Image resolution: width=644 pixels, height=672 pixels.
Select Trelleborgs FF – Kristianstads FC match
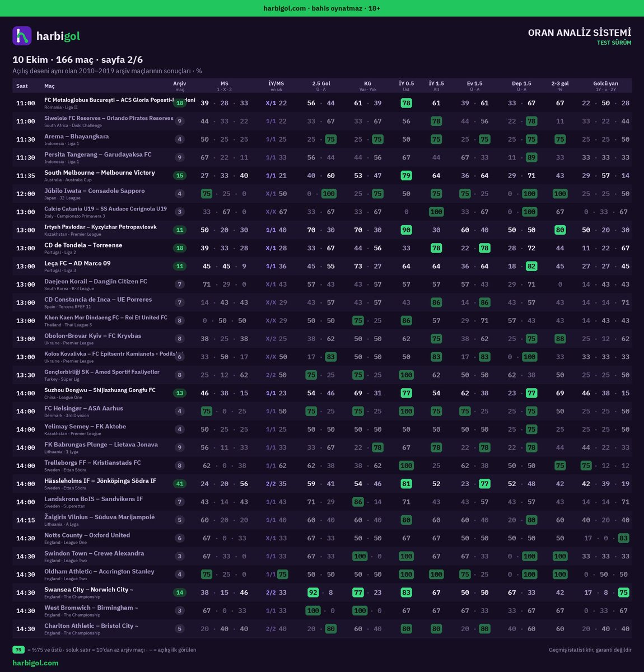pyautogui.click(x=322, y=466)
